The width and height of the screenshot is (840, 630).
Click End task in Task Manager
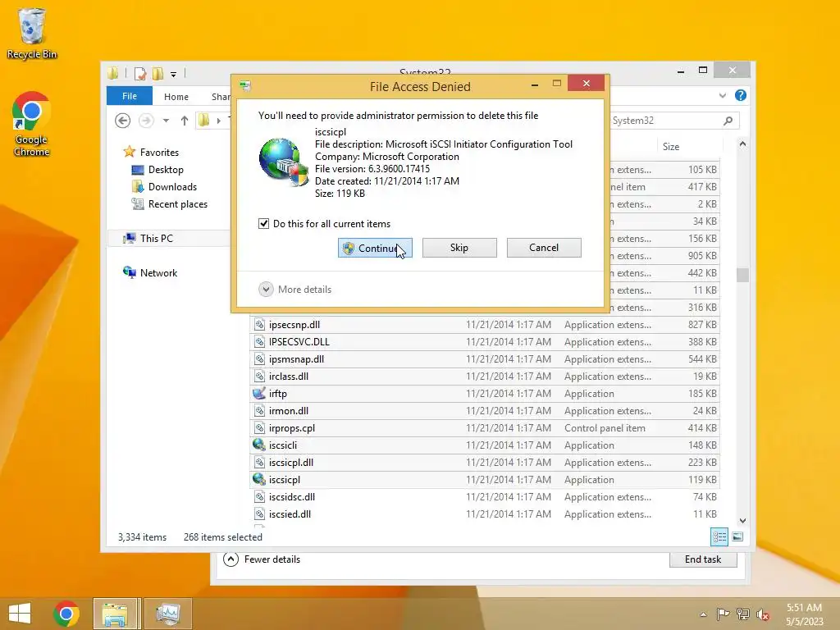[703, 559]
